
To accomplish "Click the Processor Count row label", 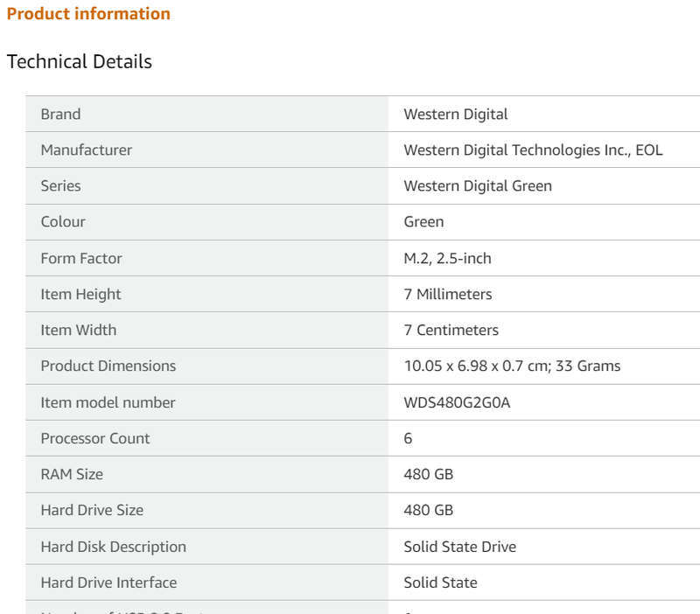I will [94, 439].
